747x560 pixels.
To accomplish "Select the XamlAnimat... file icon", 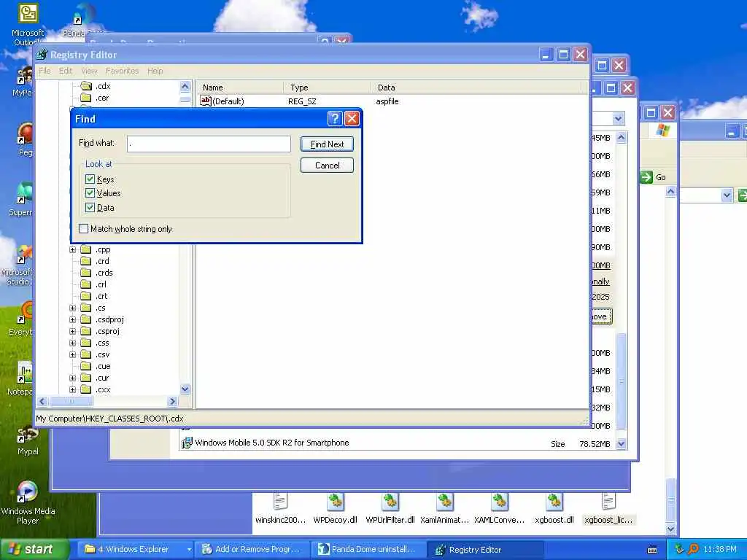I will tap(444, 502).
